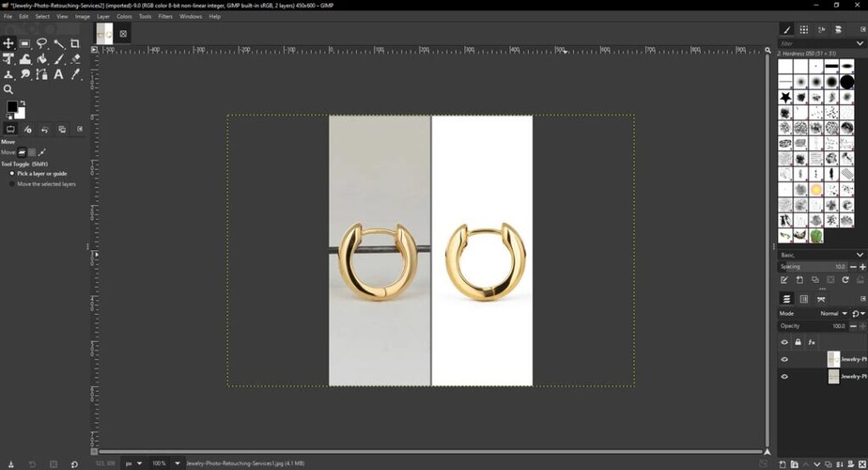The width and height of the screenshot is (868, 470).
Task: Pick the Zoom magnifier tool
Action: (x=8, y=89)
